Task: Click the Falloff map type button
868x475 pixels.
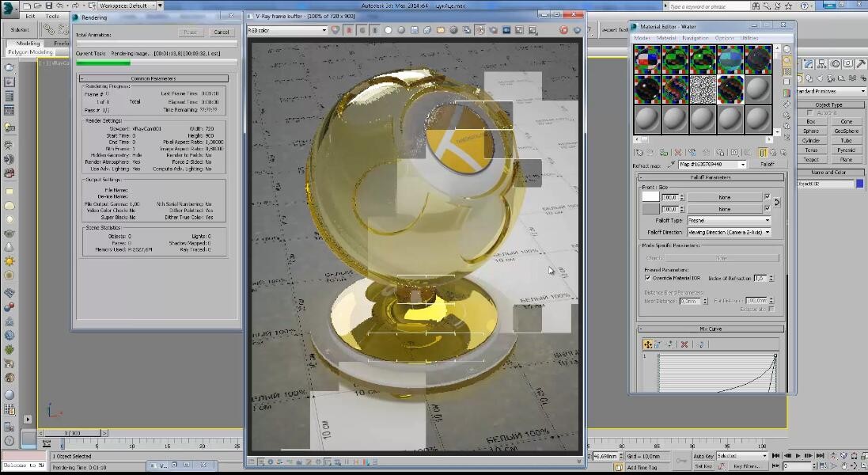Action: tap(767, 165)
